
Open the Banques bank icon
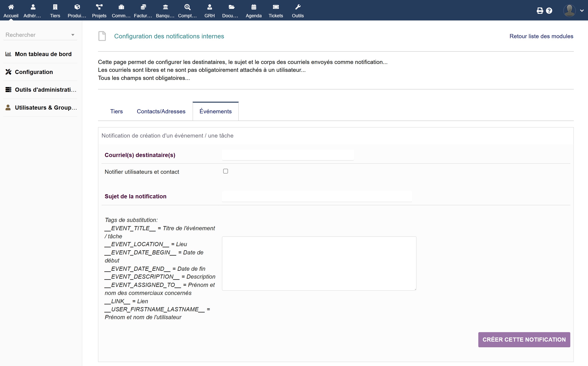coord(165,7)
